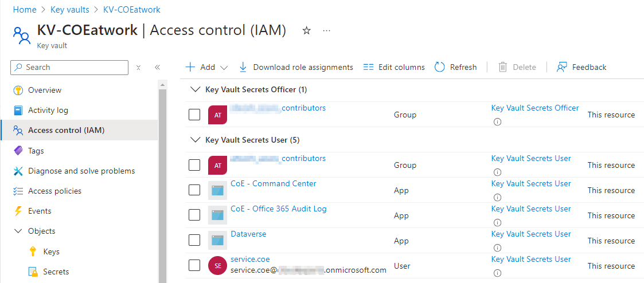Collapse the Key Vault Secrets User group
The width and height of the screenshot is (644, 283).
pyautogui.click(x=194, y=140)
